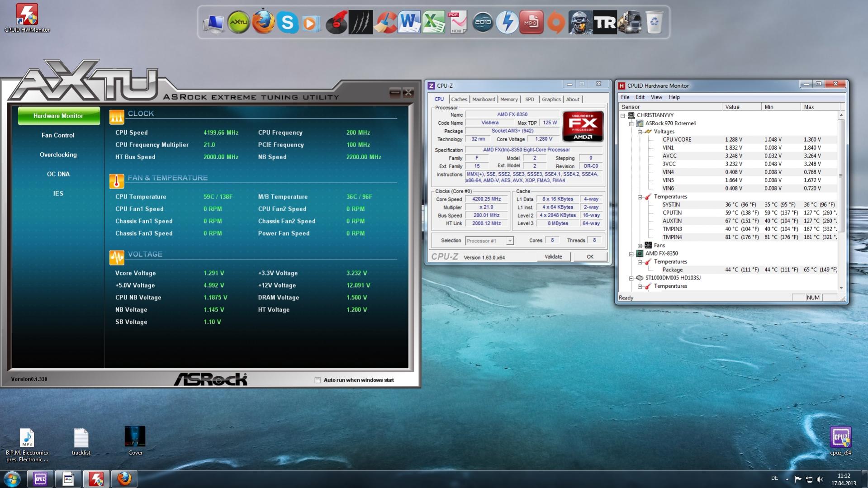The width and height of the screenshot is (868, 488).
Task: Open the PDF document icon in the dock
Action: pos(458,22)
